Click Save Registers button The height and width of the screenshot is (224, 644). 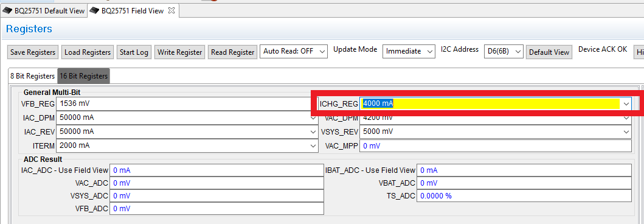33,52
